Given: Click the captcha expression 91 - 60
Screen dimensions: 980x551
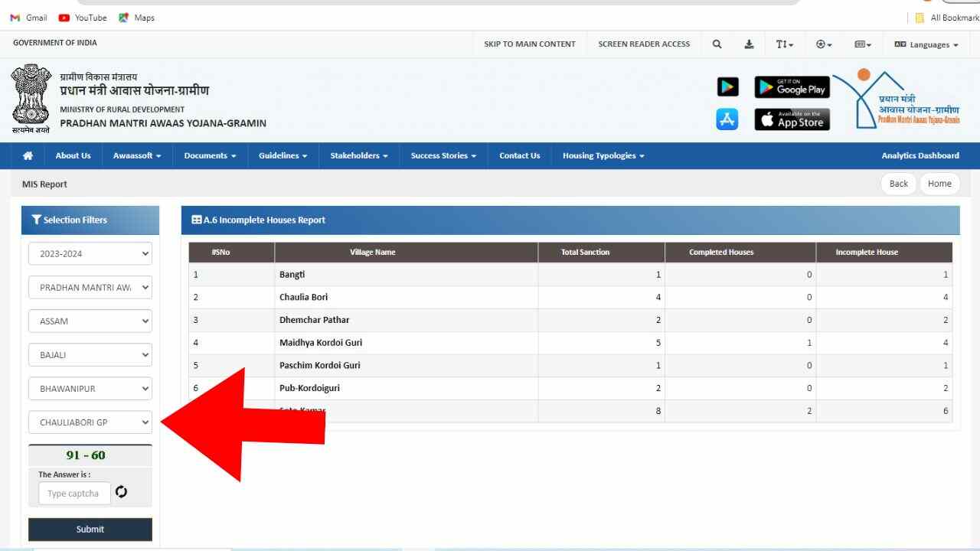Looking at the screenshot, I should click(x=86, y=455).
